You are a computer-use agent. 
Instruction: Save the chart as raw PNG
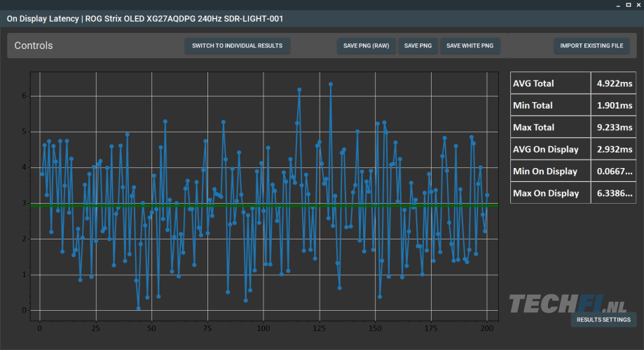tap(366, 45)
